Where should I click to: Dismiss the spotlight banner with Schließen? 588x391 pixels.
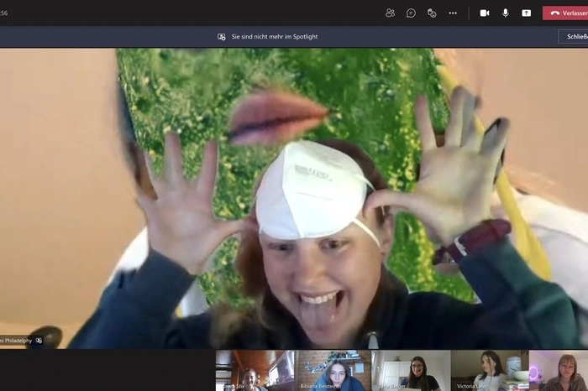[573, 37]
